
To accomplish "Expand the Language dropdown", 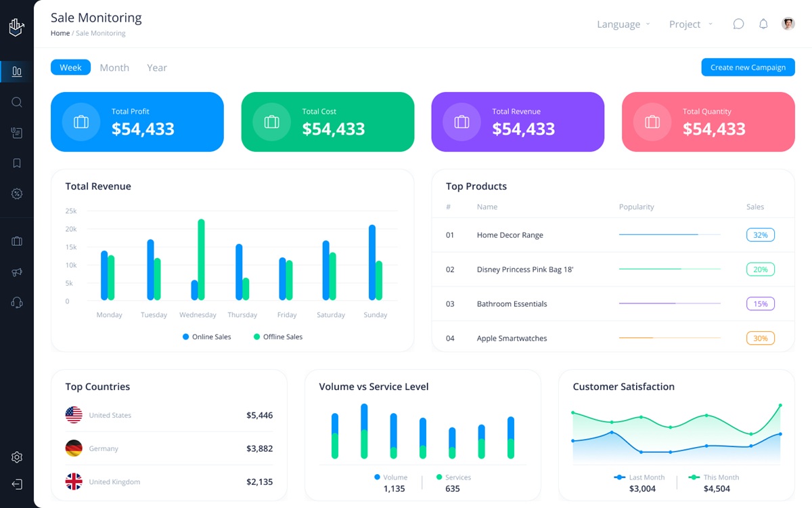I will [x=623, y=24].
